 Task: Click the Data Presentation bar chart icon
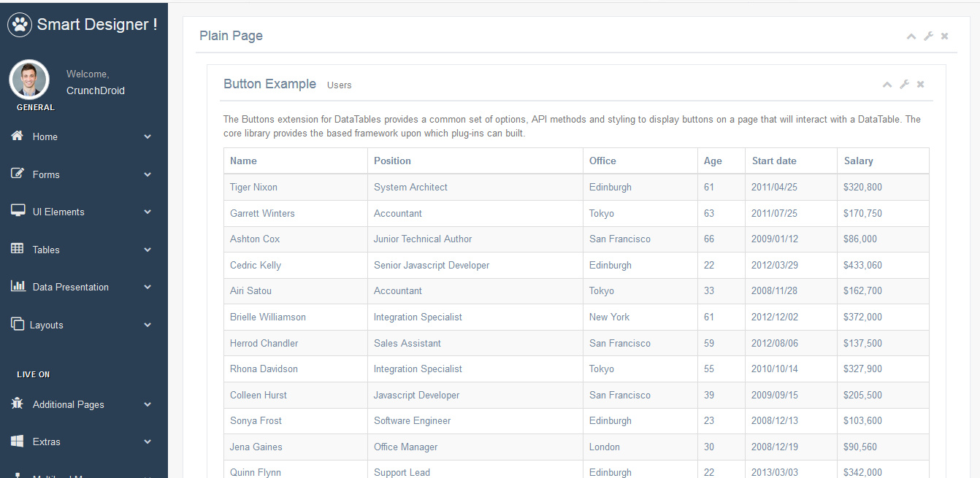(18, 286)
